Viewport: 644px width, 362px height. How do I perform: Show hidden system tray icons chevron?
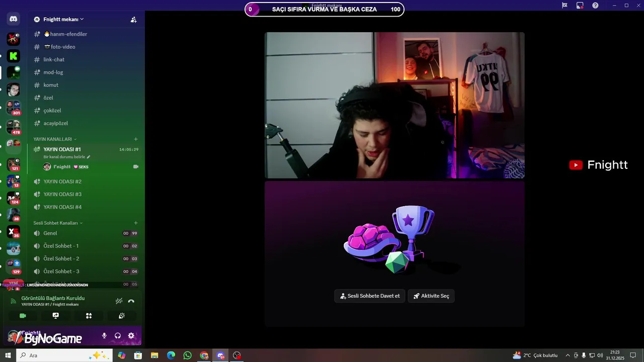(x=568, y=355)
